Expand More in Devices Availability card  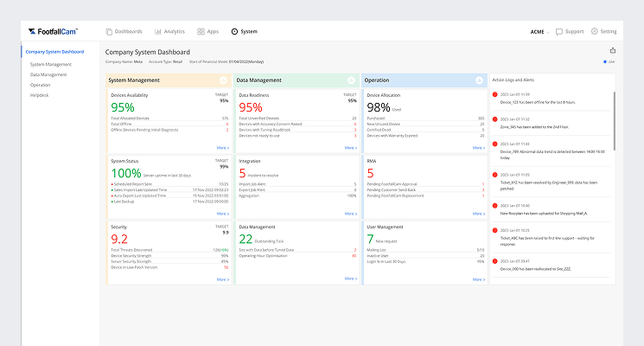(223, 148)
